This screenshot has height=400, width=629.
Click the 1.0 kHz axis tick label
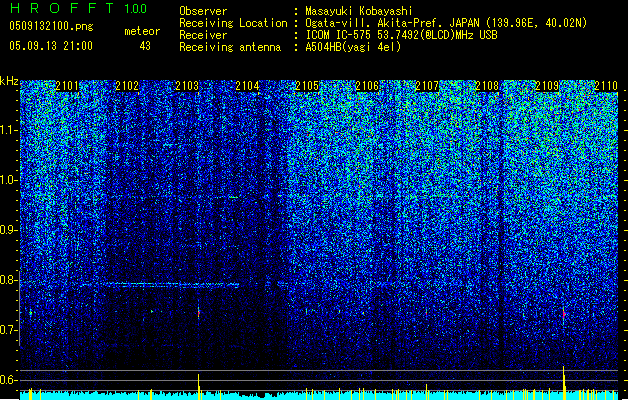9,181
